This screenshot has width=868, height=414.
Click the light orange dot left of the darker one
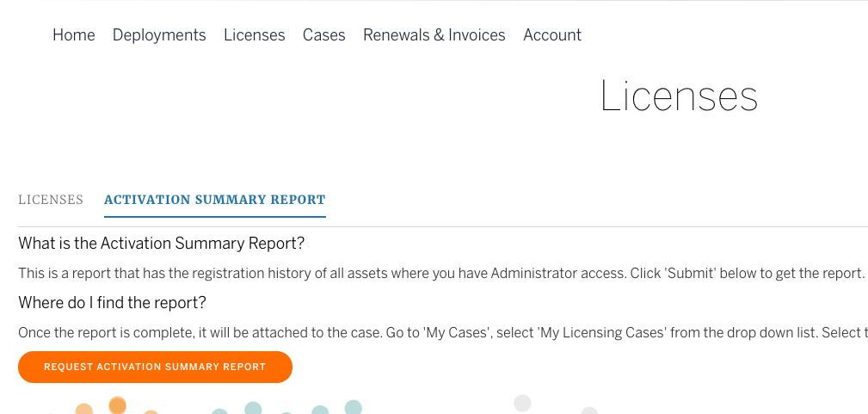coord(83,409)
